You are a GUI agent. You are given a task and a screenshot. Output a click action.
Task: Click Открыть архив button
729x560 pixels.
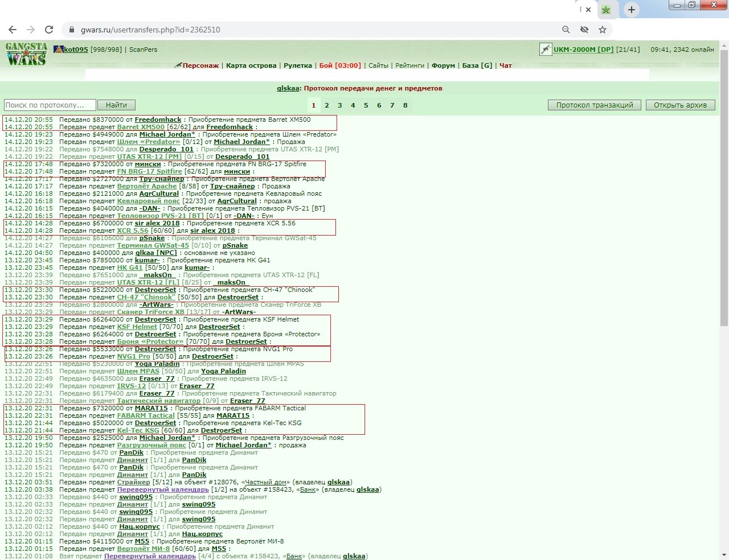[x=680, y=105]
